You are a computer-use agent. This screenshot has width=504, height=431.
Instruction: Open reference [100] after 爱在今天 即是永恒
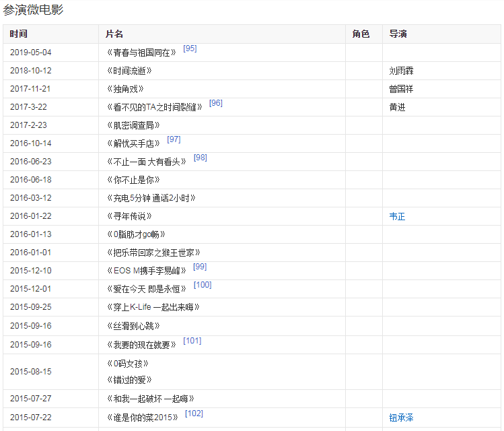[202, 285]
